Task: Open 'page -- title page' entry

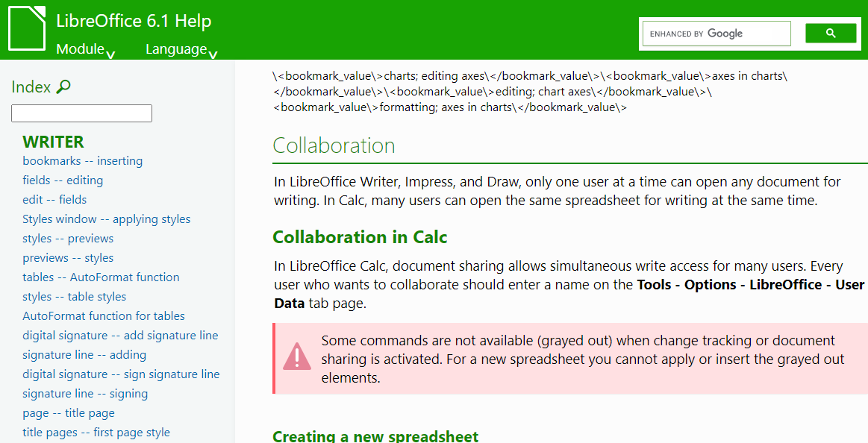Action: [x=69, y=412]
